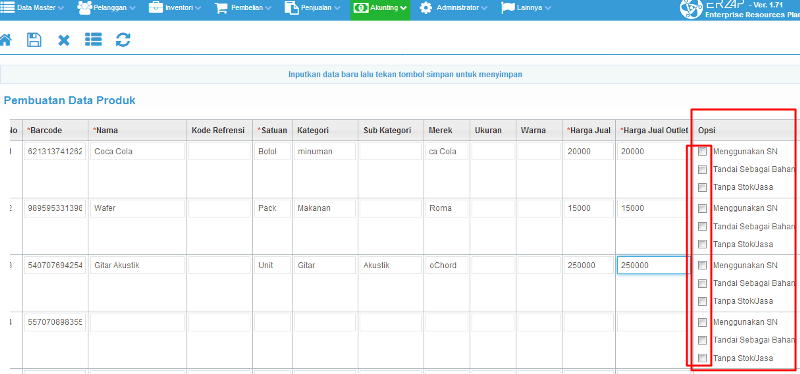800x374 pixels.
Task: Check Menggunakan SN for Wafer
Action: (703, 208)
